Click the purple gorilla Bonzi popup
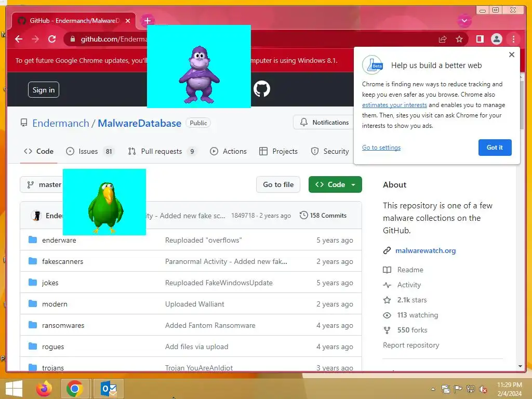 click(199, 66)
